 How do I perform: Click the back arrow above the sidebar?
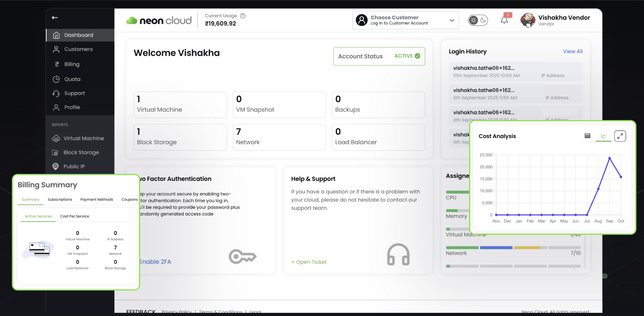point(55,17)
